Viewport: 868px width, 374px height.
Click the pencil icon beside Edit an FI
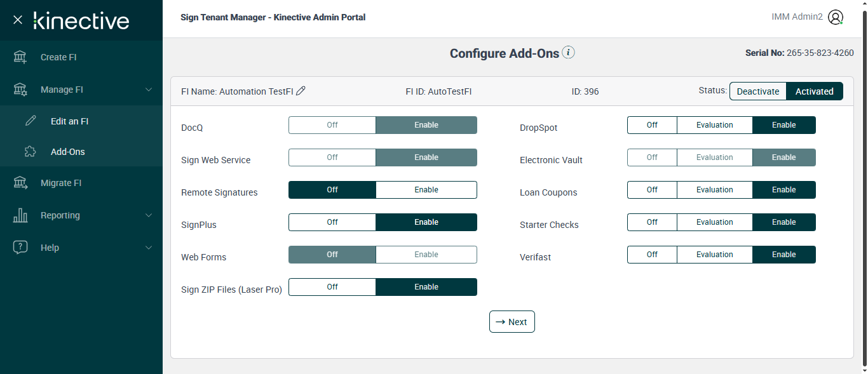pyautogui.click(x=31, y=121)
